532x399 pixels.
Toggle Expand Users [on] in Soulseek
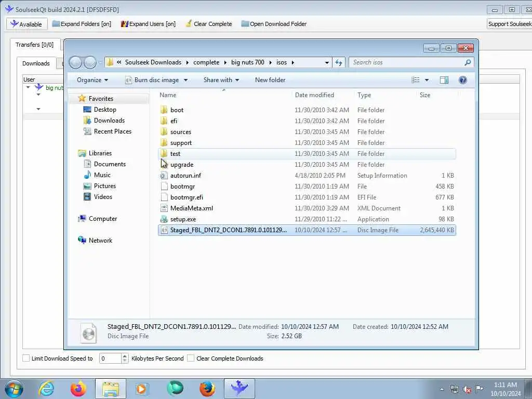(148, 24)
